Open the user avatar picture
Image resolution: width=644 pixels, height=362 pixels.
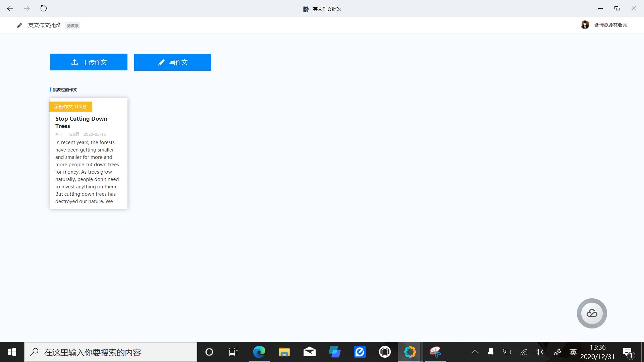tap(585, 25)
